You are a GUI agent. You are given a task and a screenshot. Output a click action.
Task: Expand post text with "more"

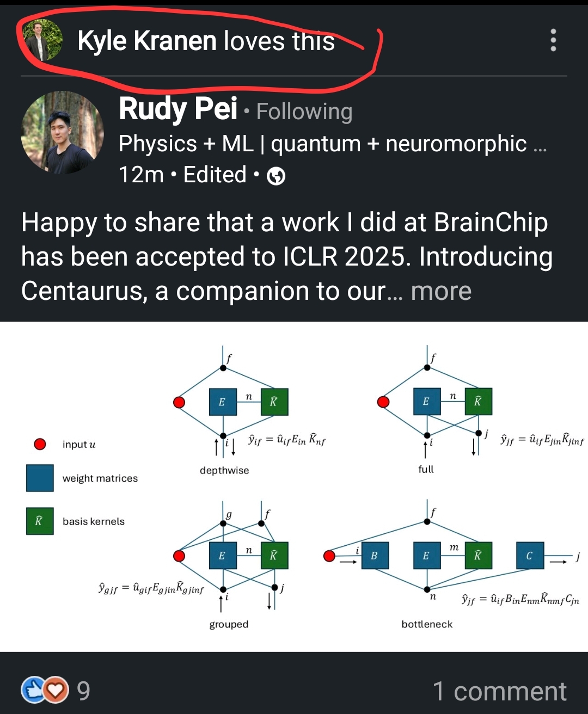tap(441, 291)
